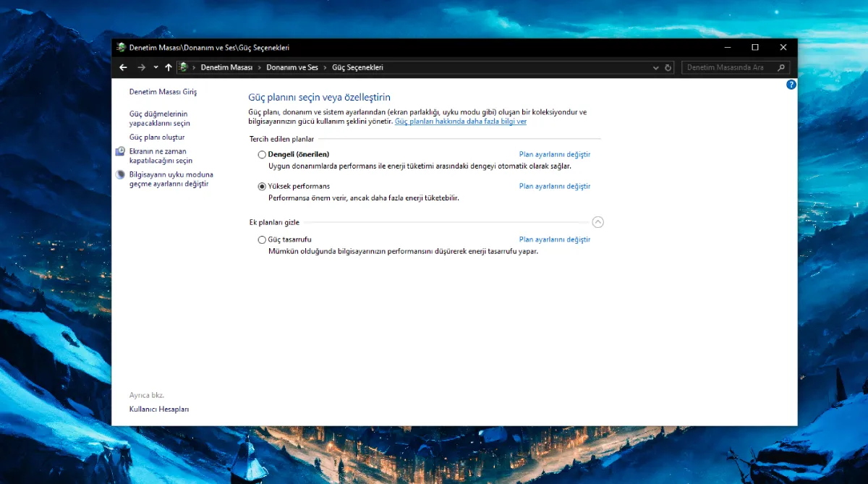Click the search magnifier icon

tap(780, 67)
